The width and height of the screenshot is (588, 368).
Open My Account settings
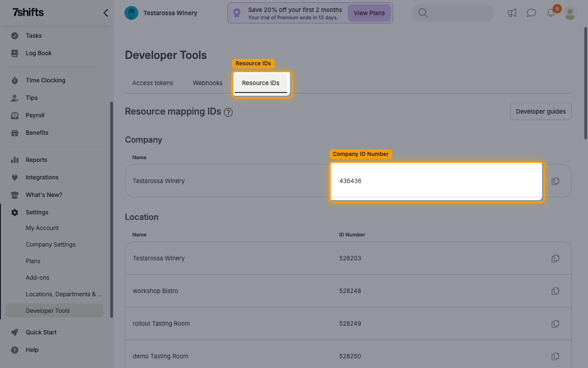[42, 228]
